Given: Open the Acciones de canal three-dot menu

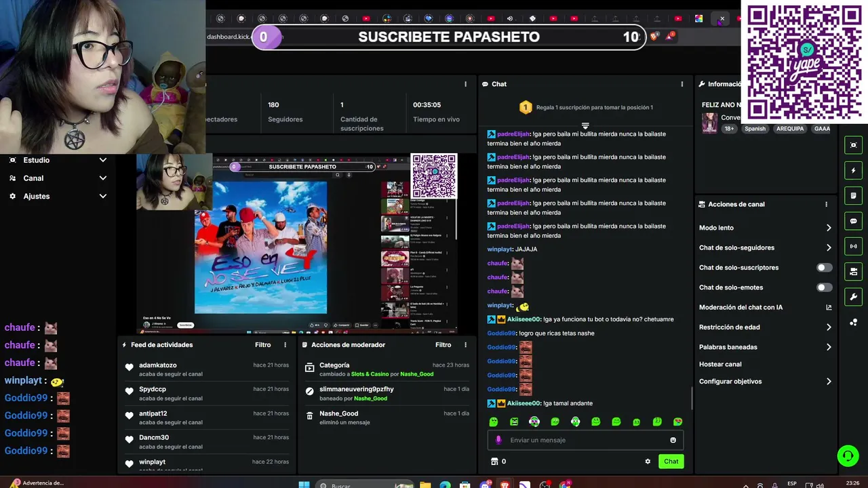Looking at the screenshot, I should (826, 204).
